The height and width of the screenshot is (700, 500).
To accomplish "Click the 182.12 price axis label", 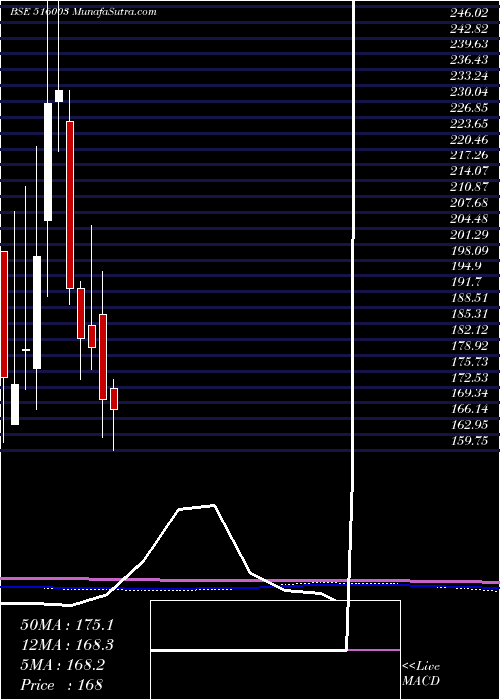I will point(469,330).
